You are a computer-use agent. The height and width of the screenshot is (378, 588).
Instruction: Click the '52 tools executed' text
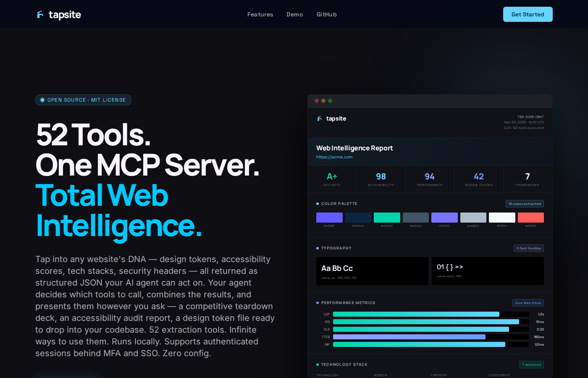(528, 128)
